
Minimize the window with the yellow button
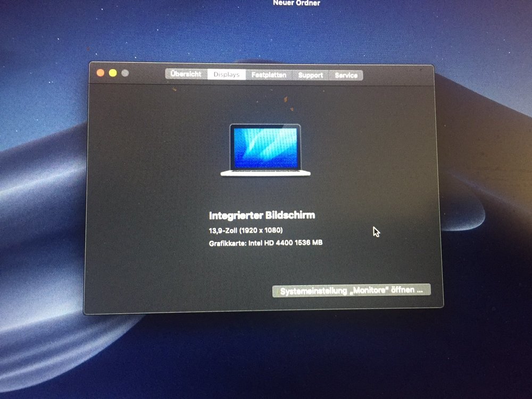point(113,73)
